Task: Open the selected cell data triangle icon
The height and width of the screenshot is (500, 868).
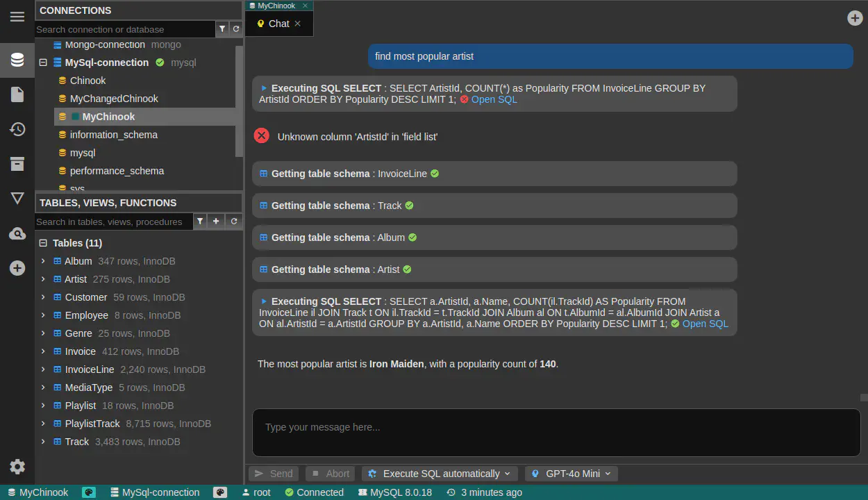Action: pyautogui.click(x=17, y=199)
